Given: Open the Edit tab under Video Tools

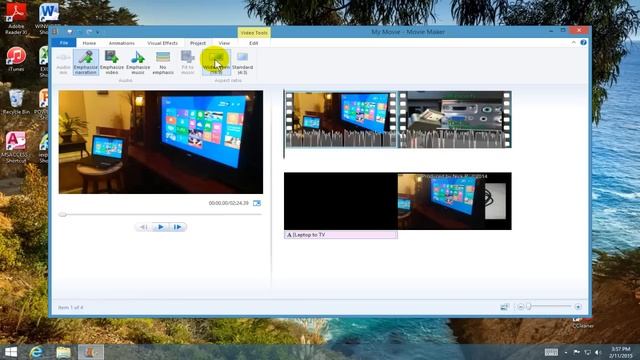Looking at the screenshot, I should point(253,43).
